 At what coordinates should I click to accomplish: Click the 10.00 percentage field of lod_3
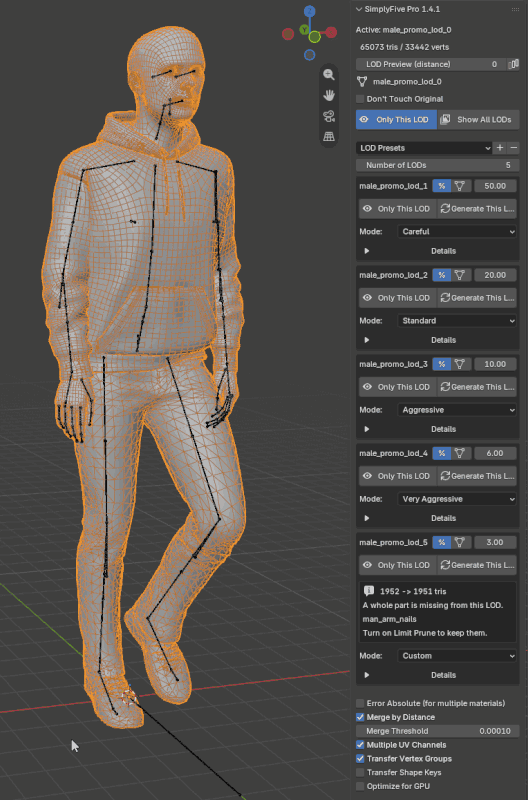(x=495, y=364)
